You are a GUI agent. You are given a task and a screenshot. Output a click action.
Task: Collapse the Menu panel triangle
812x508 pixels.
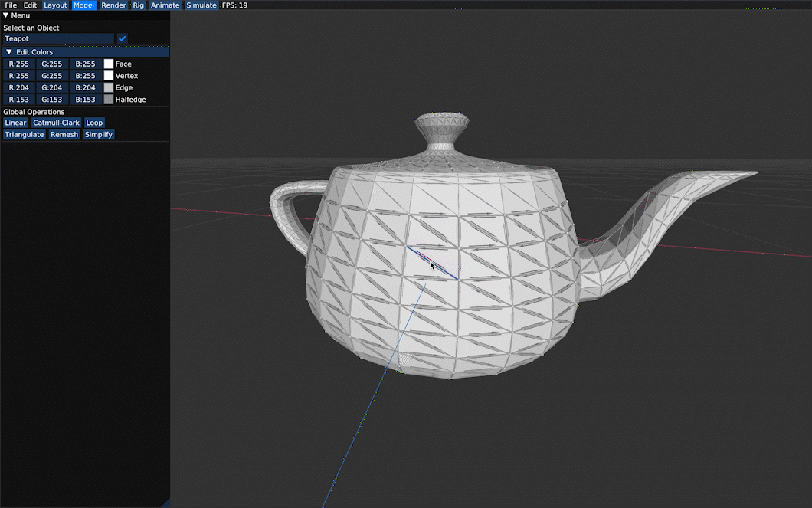(x=5, y=15)
